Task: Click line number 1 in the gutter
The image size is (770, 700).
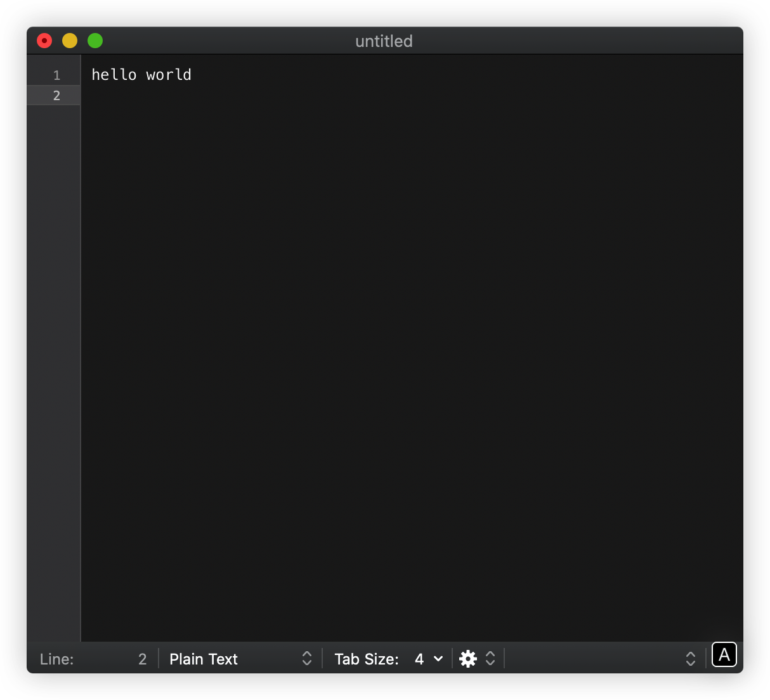Action: click(x=56, y=75)
